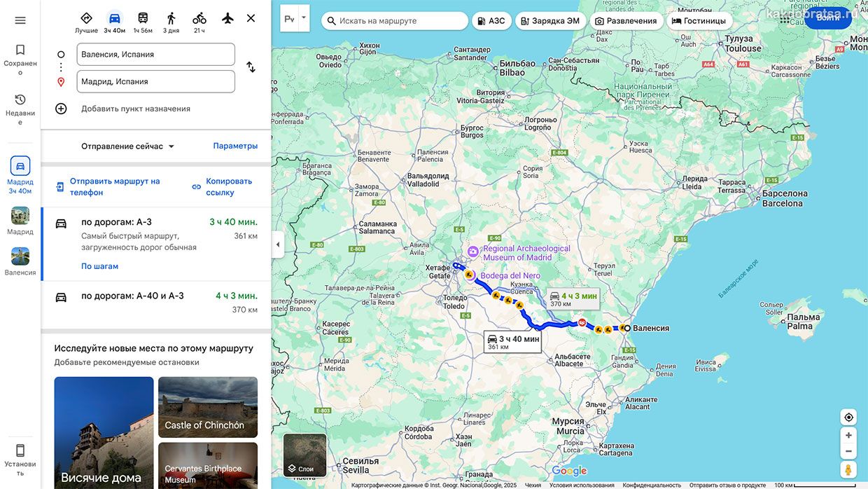868x489 pixels.
Task: Select the 3 h 40 min route callout
Action: tap(513, 342)
